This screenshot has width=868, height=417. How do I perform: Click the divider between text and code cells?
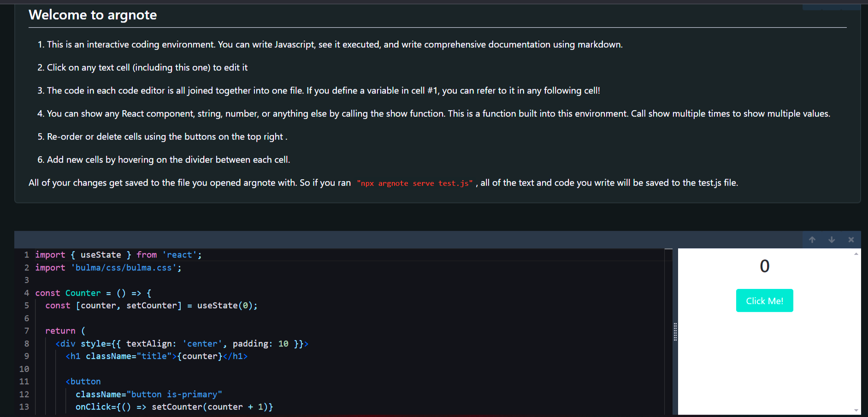pos(437,217)
